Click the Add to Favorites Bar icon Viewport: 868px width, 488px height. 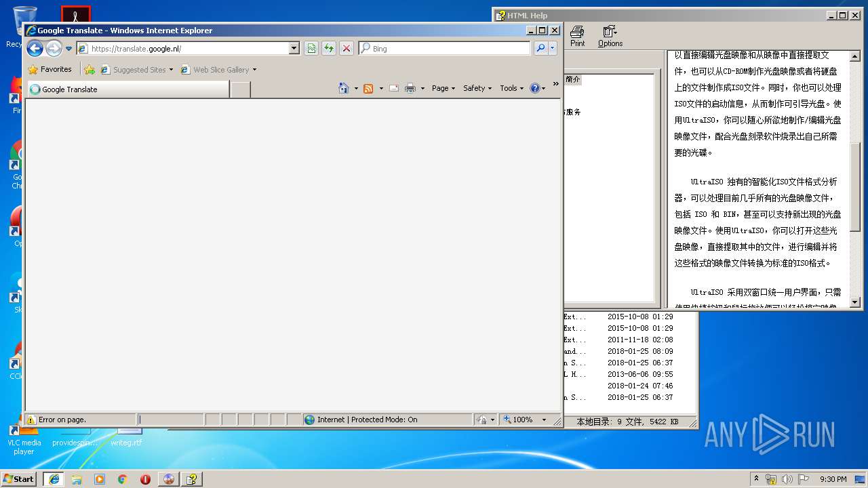click(x=90, y=69)
